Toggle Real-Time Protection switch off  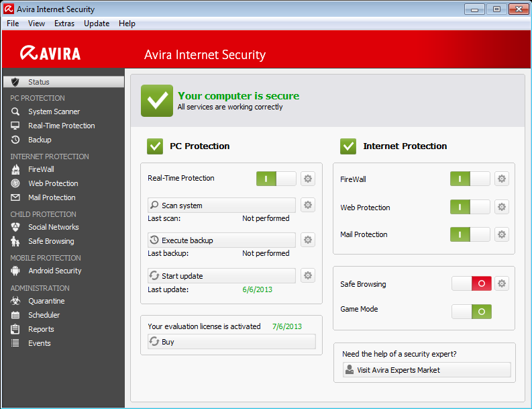click(x=276, y=179)
